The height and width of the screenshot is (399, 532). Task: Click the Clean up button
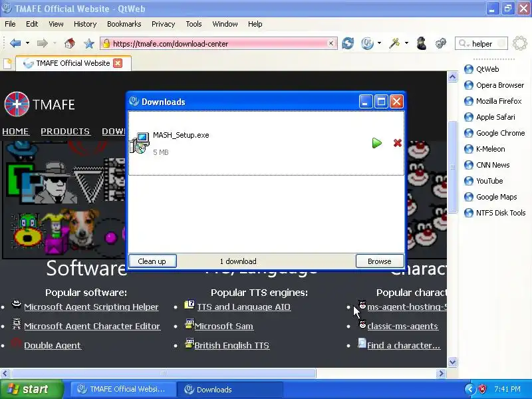click(152, 261)
